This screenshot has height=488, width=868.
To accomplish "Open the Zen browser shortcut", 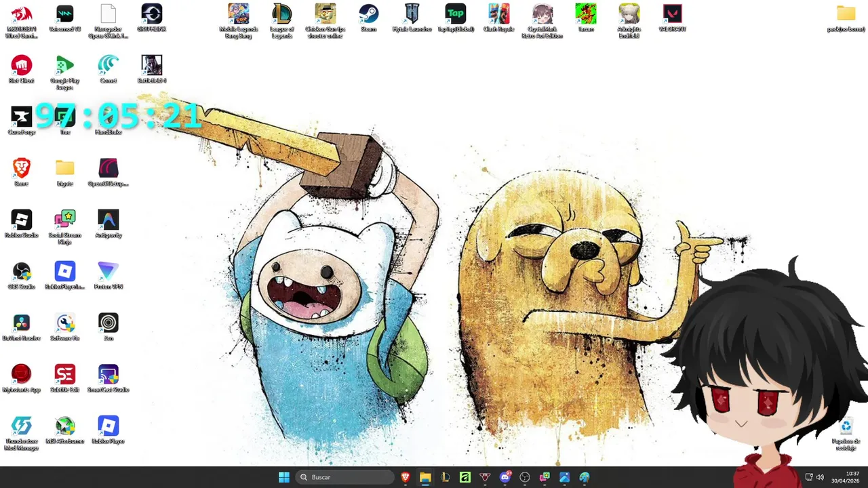I will [108, 328].
